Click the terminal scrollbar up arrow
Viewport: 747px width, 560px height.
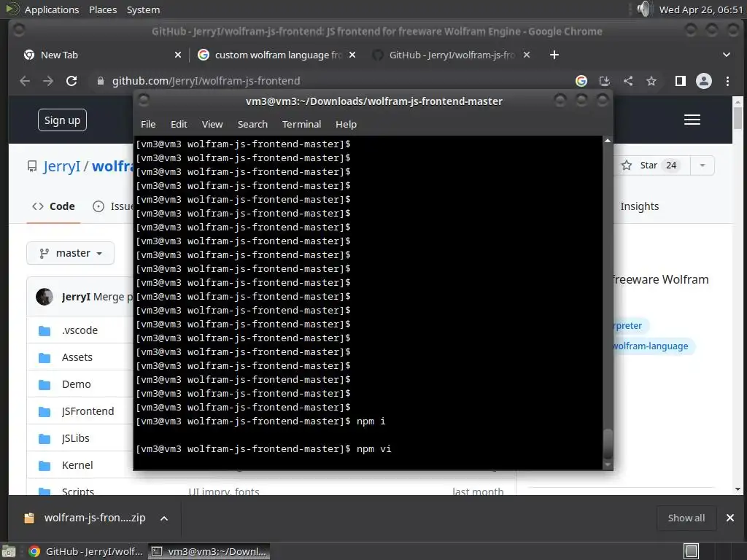608,141
